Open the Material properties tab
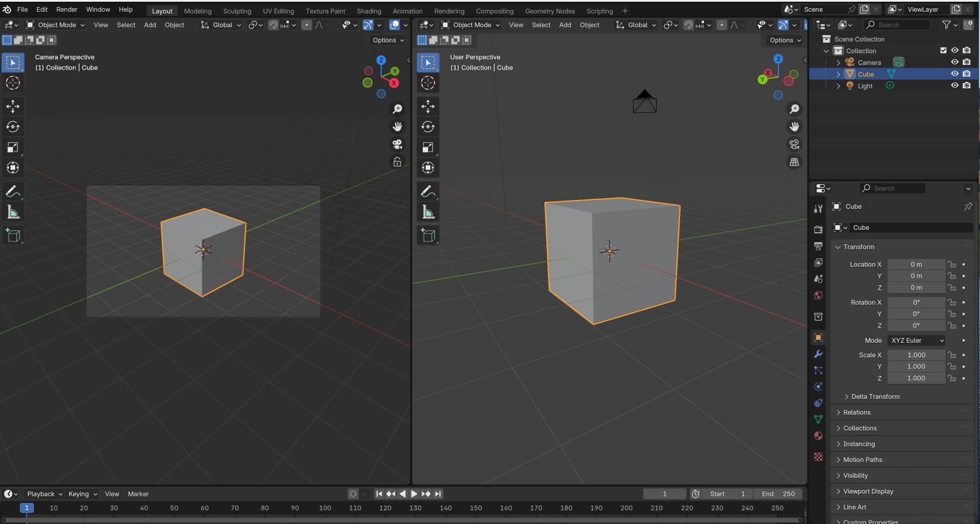 (x=818, y=436)
